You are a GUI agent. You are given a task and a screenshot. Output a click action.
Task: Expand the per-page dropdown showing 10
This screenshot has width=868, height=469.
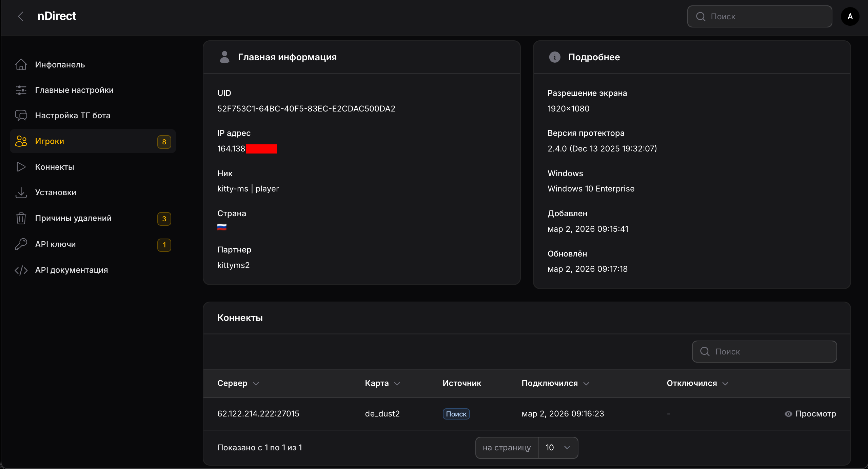coord(558,448)
